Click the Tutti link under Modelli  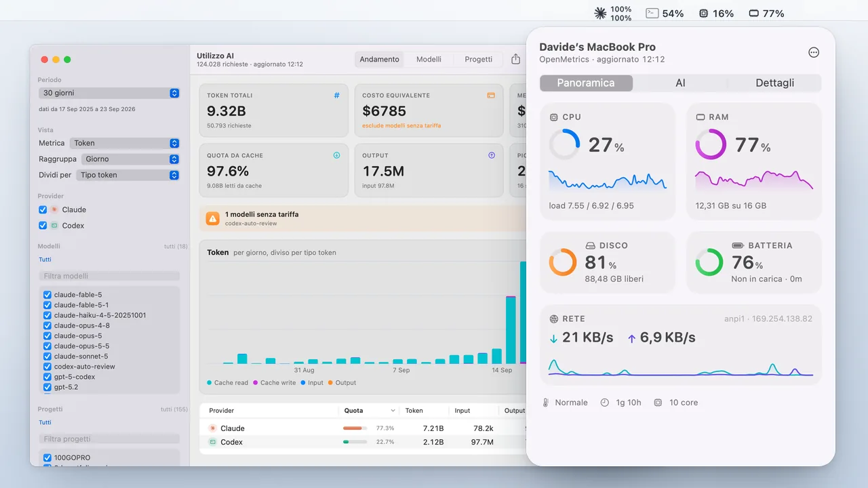point(45,260)
